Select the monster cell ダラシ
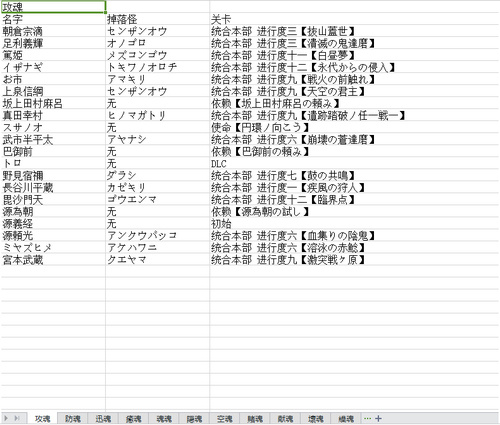This screenshot has height=425, width=500. [x=158, y=175]
